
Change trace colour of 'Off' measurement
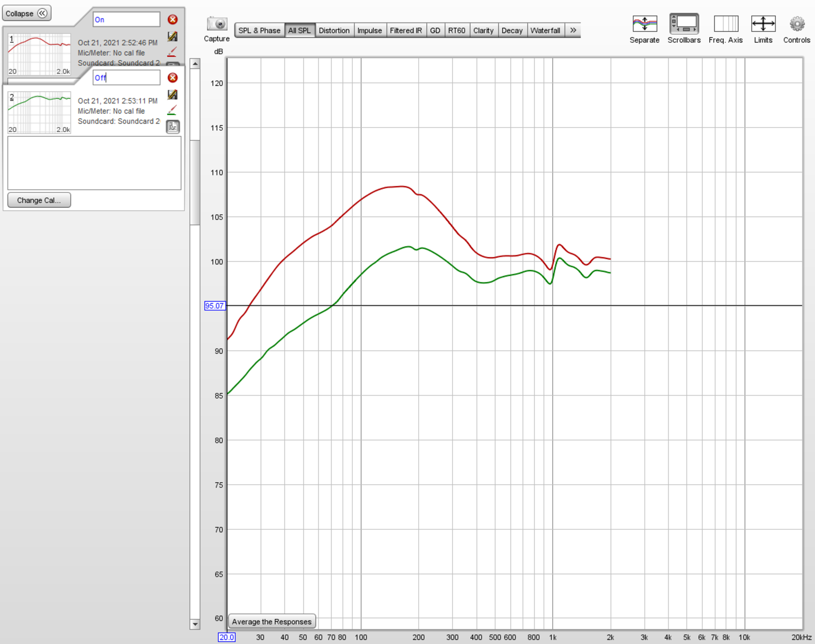pos(172,110)
